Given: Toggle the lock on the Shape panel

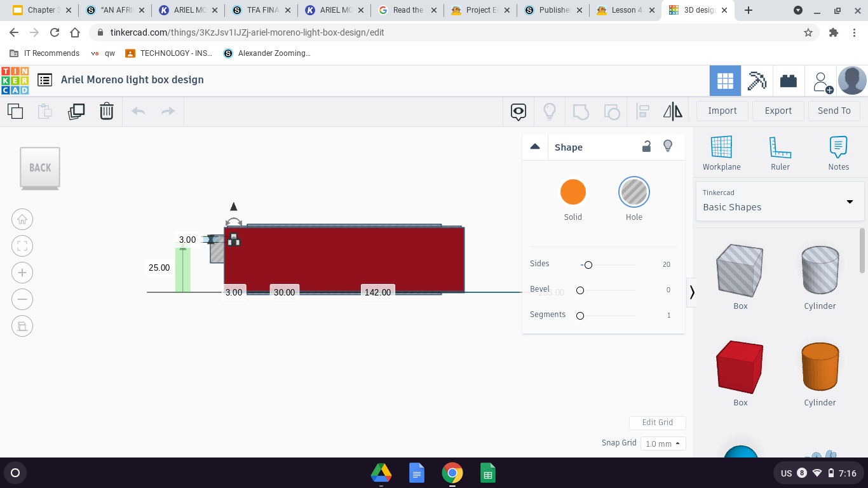Looking at the screenshot, I should pyautogui.click(x=646, y=146).
